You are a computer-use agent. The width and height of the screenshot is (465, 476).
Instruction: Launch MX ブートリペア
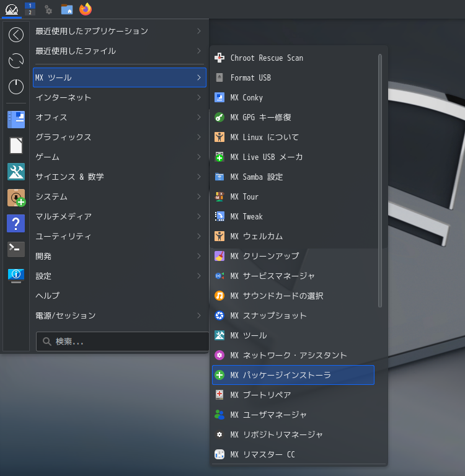tap(293, 395)
